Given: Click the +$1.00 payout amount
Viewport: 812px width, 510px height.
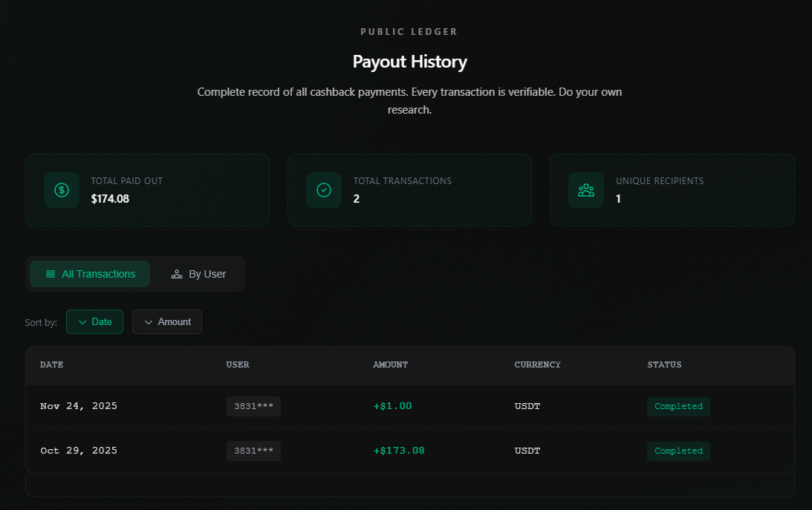Looking at the screenshot, I should tap(392, 406).
